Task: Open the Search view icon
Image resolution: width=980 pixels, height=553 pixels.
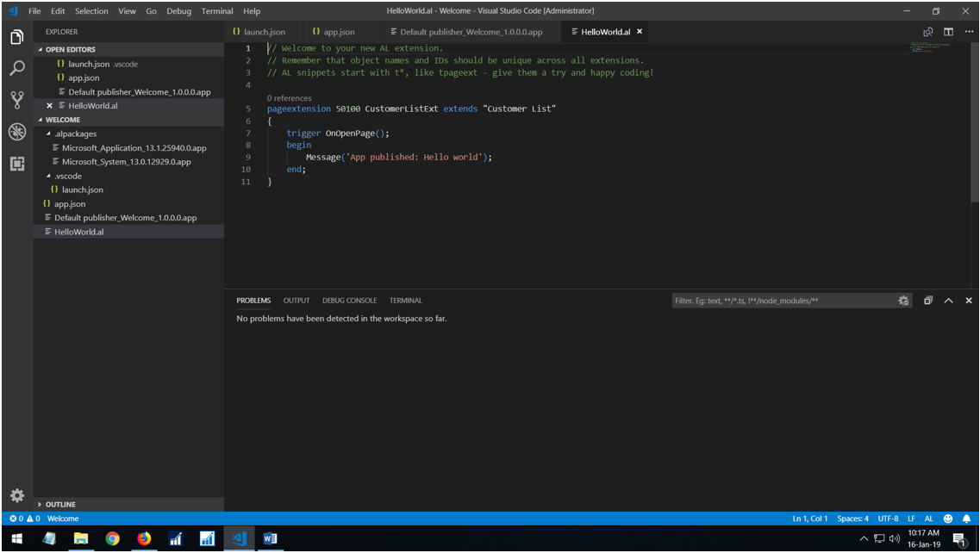Action: pyautogui.click(x=17, y=68)
